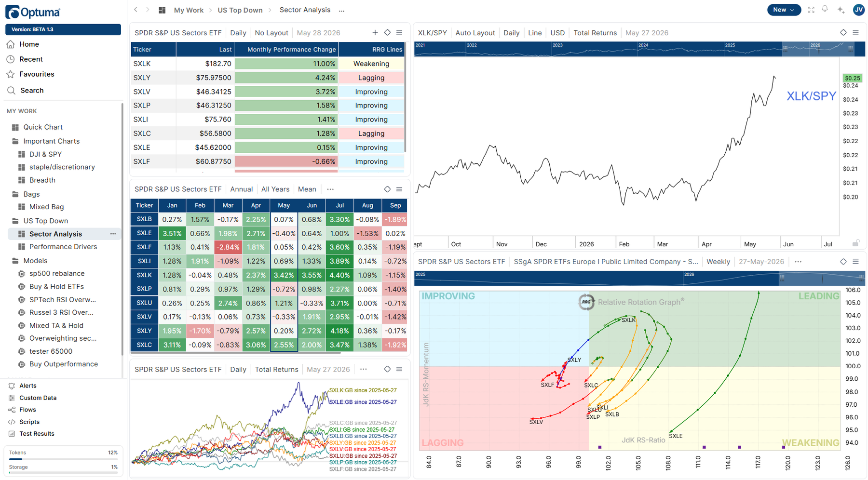Open Custom Data in the sidebar
Image resolution: width=868 pixels, height=480 pixels.
pyautogui.click(x=38, y=398)
